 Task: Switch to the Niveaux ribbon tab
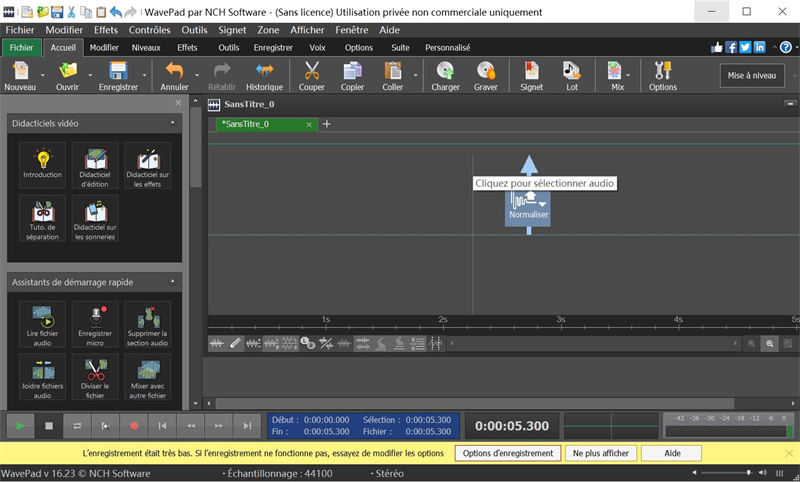[x=146, y=48]
